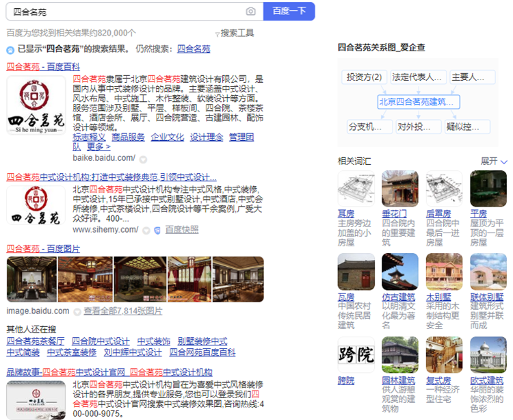Image resolution: width=513 pixels, height=420 pixels.
Task: Open 园林建筑 related term link
Action: point(399,381)
